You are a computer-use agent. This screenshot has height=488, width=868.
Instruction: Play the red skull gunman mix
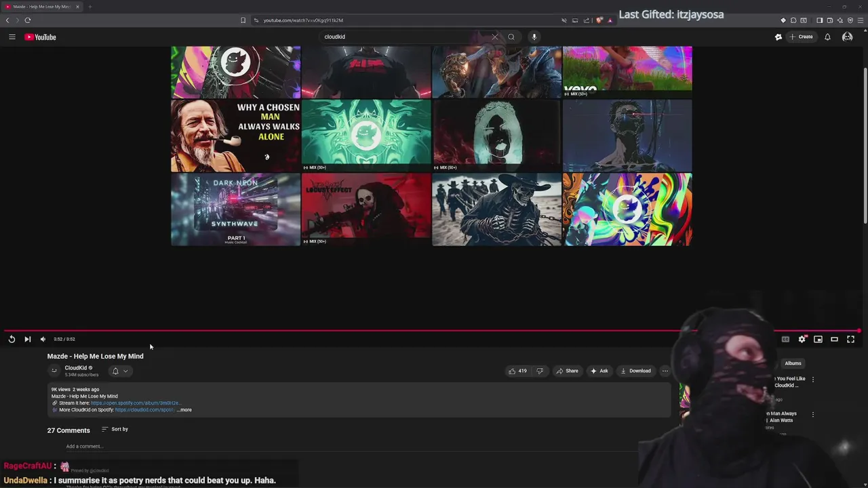click(x=366, y=209)
